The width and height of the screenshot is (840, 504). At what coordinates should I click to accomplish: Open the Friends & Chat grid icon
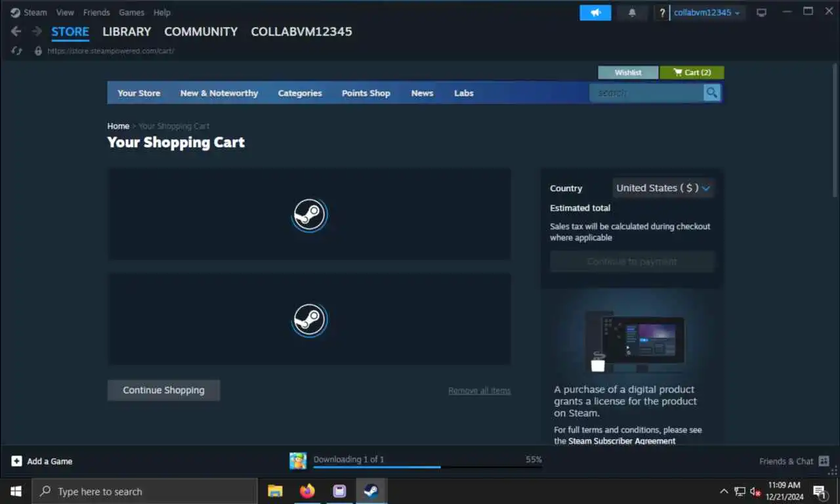click(x=824, y=461)
